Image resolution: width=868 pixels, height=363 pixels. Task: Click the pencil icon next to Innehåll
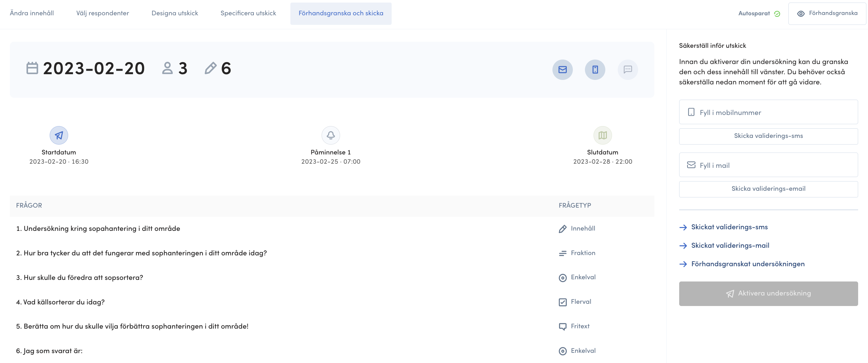click(x=562, y=229)
